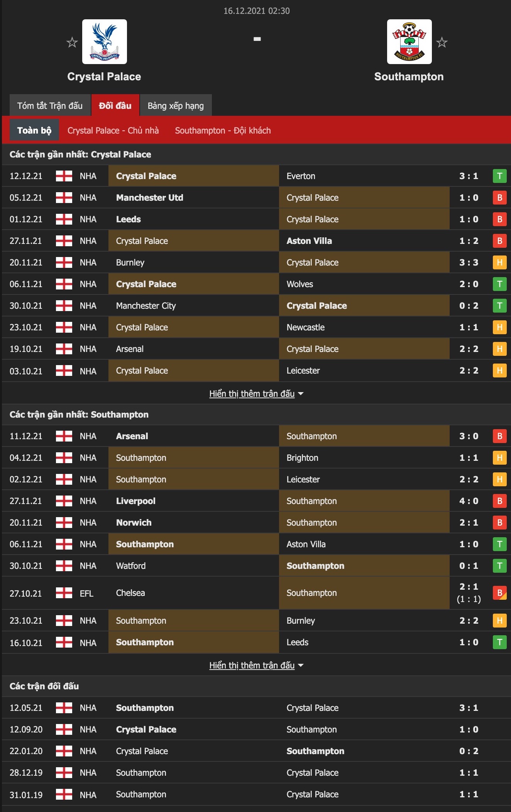Open the Tóm tắt Trận đấu tab
511x812 pixels.
pyautogui.click(x=50, y=105)
